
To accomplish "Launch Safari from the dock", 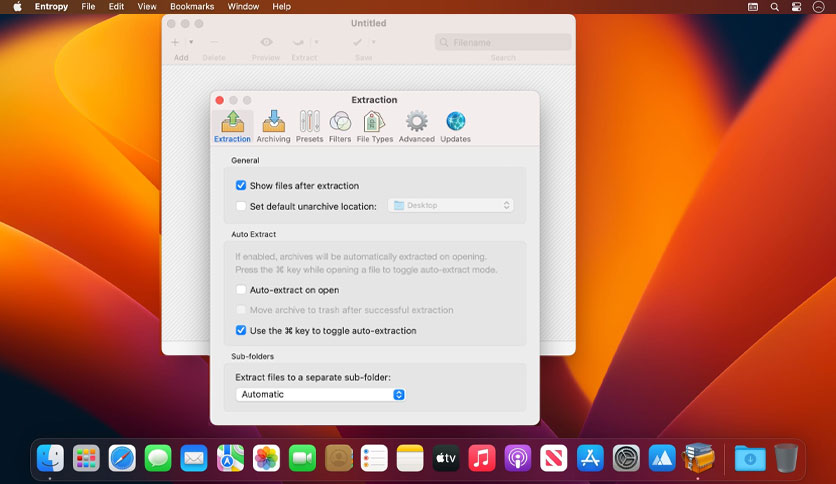I will [122, 458].
